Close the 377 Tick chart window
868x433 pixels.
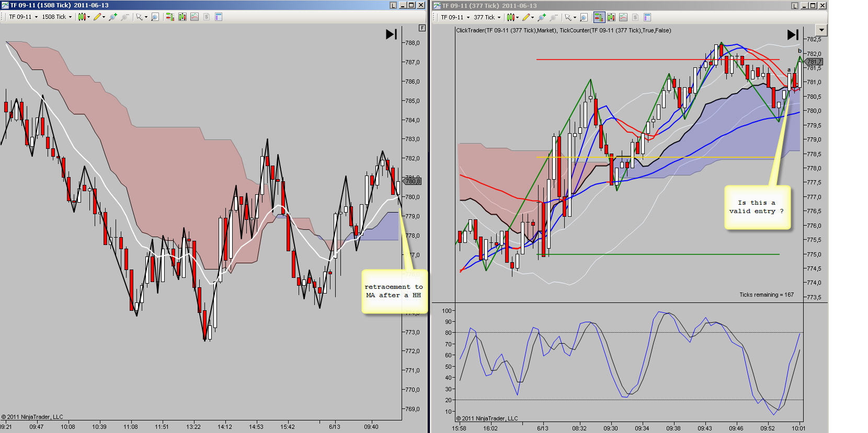pos(822,6)
